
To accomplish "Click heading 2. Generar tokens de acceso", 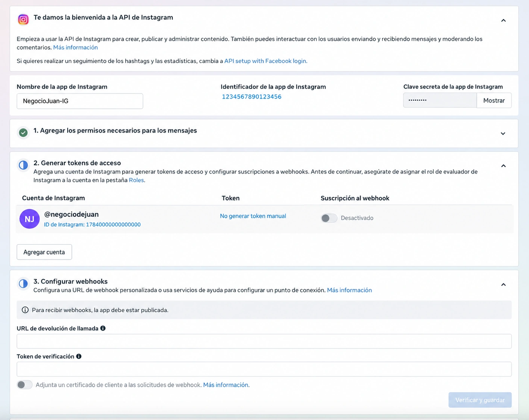I will [77, 163].
